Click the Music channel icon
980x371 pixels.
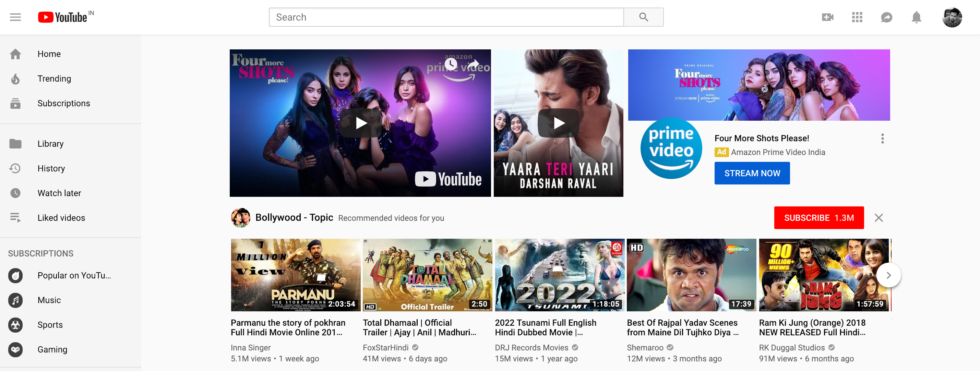click(x=15, y=300)
